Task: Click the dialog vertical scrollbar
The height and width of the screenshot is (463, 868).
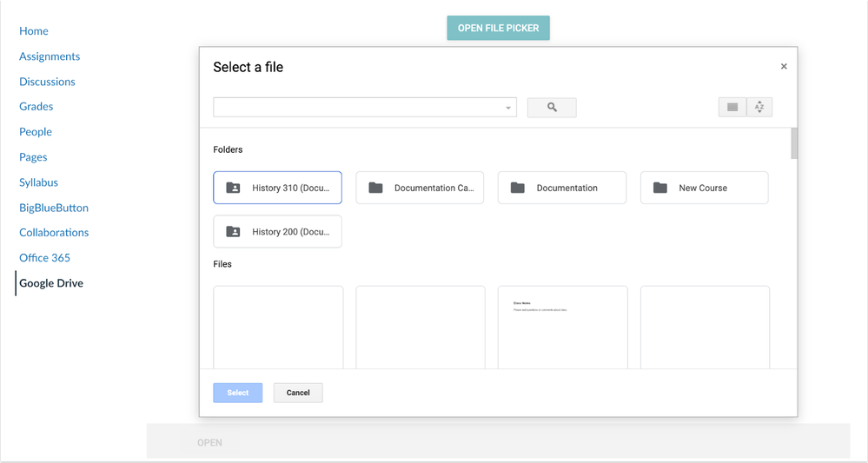Action: (794, 143)
